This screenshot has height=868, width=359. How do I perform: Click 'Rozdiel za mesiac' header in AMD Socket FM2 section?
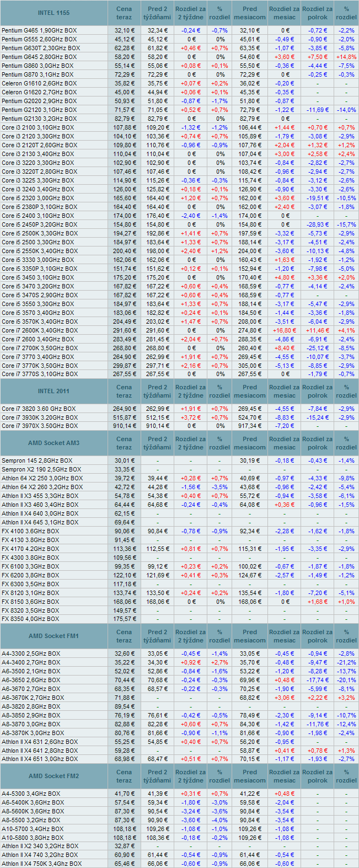coord(285,776)
